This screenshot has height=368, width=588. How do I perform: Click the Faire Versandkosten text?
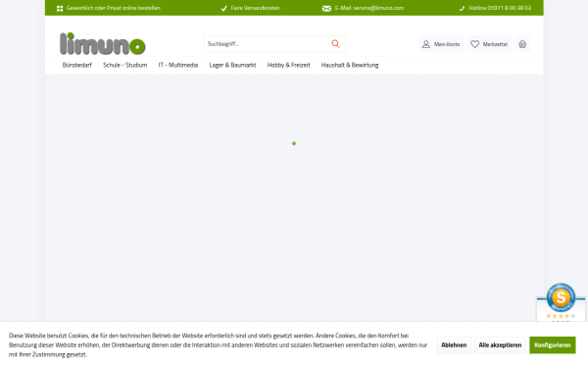click(x=256, y=8)
